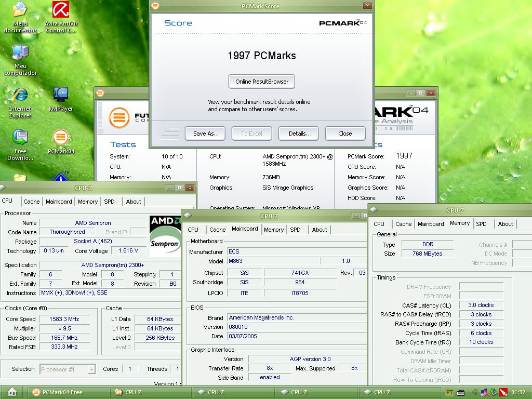Click Bank Cycle Time value 10 clocks
The image size is (532, 399).
point(481,342)
